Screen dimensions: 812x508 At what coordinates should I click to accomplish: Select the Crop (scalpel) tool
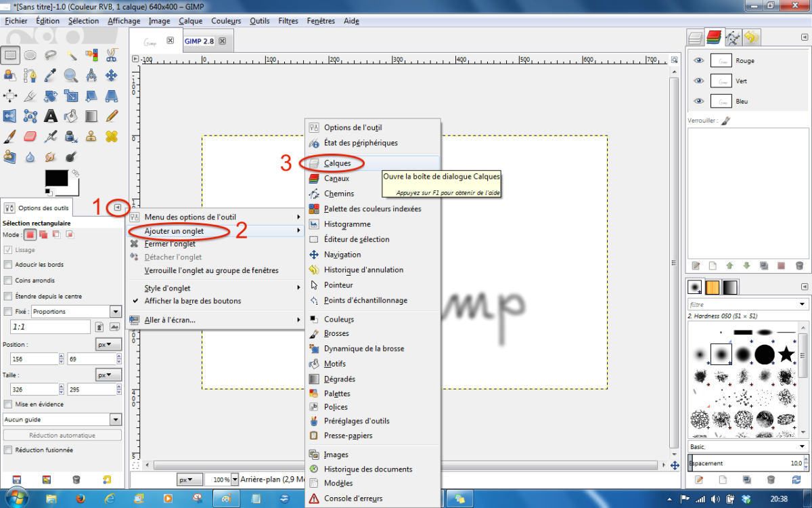[x=30, y=96]
